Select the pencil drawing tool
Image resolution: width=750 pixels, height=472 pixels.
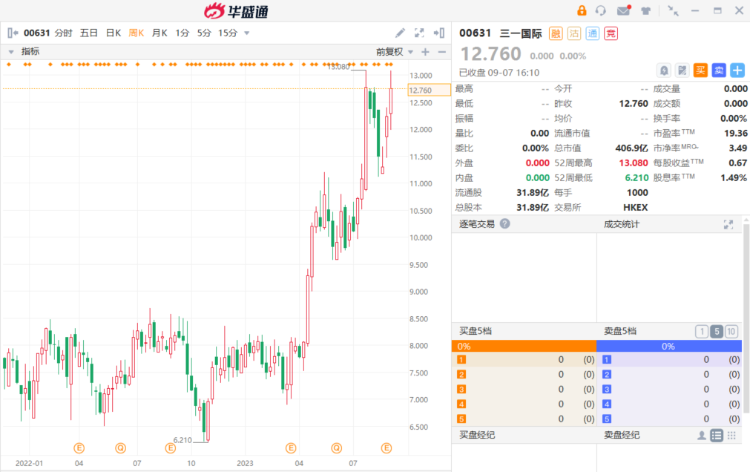pyautogui.click(x=402, y=33)
